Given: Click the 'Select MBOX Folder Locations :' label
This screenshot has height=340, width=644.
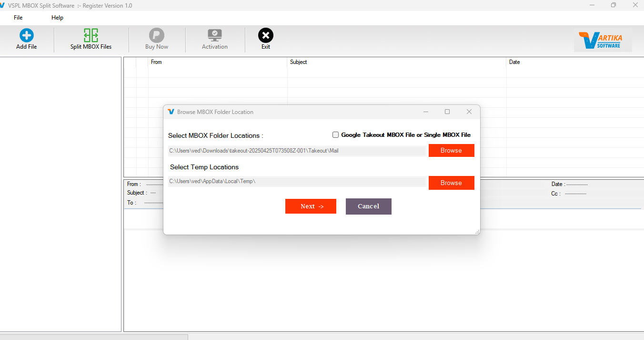Looking at the screenshot, I should click(216, 136).
